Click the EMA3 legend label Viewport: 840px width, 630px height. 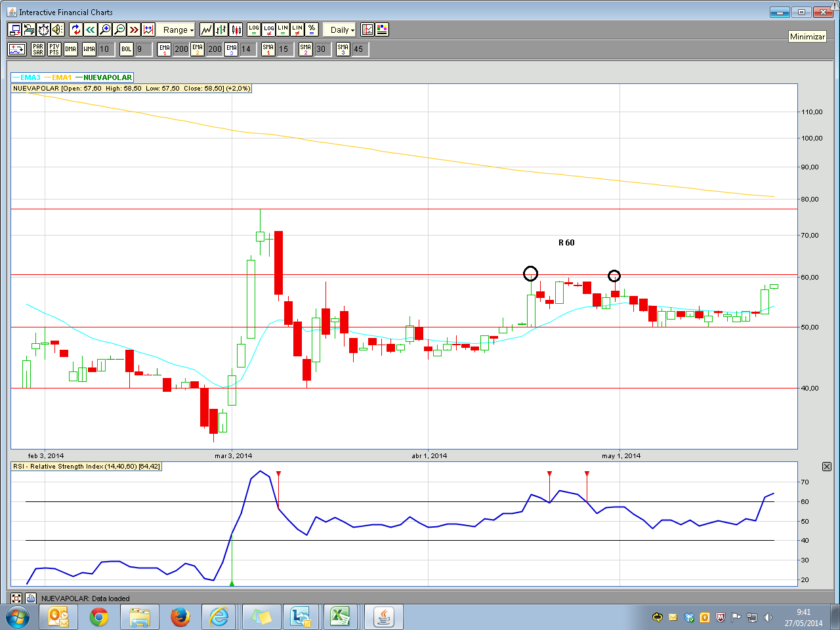point(30,77)
